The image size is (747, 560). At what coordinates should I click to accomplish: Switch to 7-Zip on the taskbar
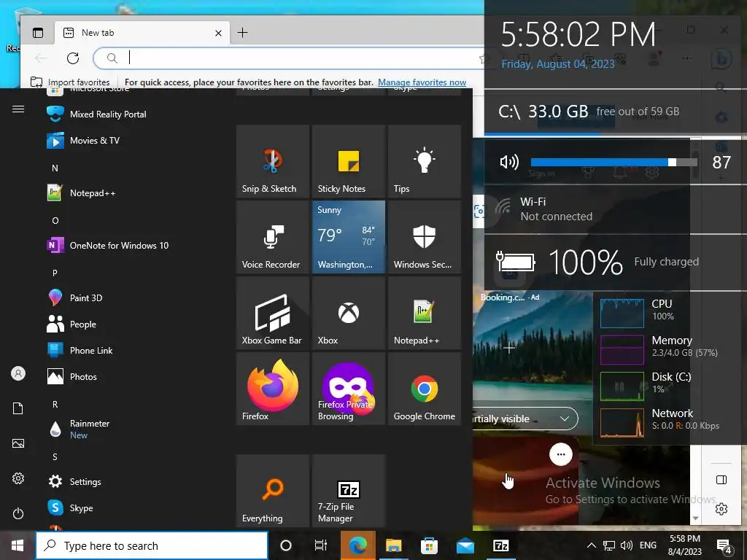click(500, 545)
